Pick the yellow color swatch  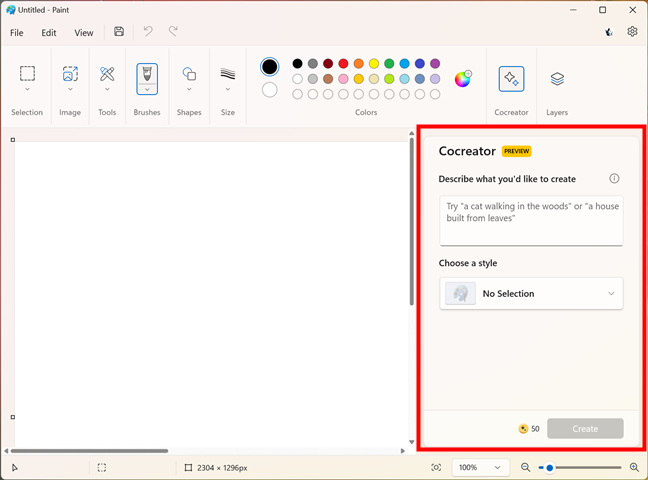tap(374, 64)
